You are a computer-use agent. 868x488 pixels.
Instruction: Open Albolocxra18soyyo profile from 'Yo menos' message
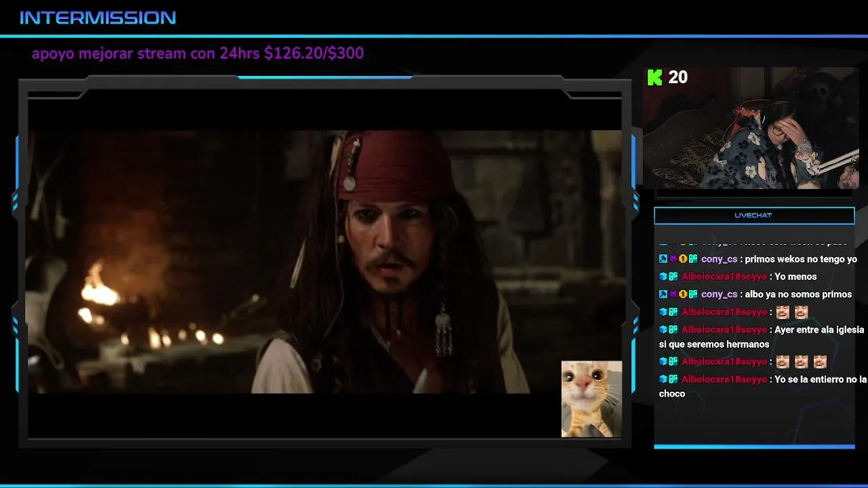click(x=724, y=277)
